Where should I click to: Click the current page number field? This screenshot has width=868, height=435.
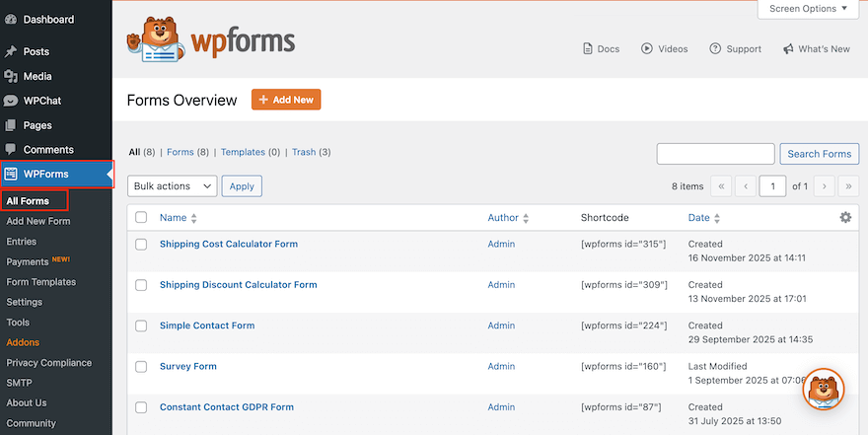772,186
